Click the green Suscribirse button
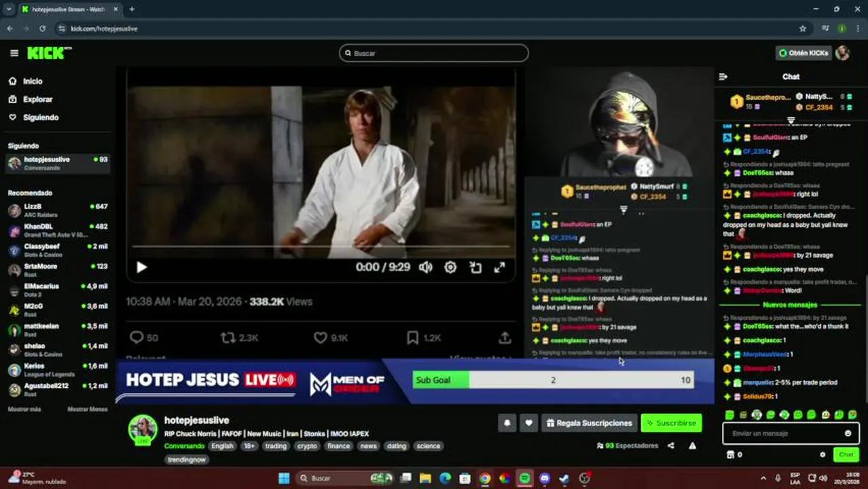This screenshot has width=868, height=489. (x=671, y=423)
